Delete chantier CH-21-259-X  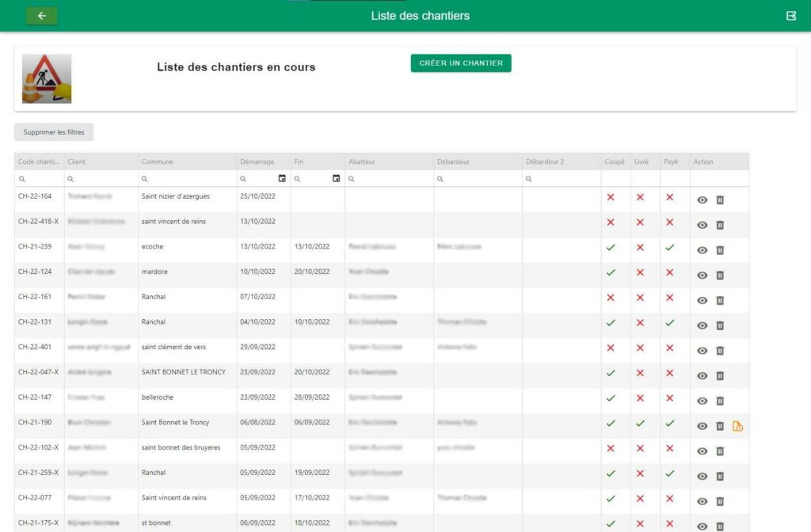(x=720, y=476)
